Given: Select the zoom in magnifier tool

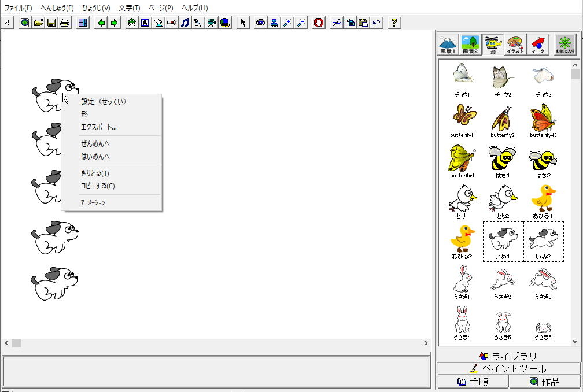Looking at the screenshot, I should click(287, 23).
